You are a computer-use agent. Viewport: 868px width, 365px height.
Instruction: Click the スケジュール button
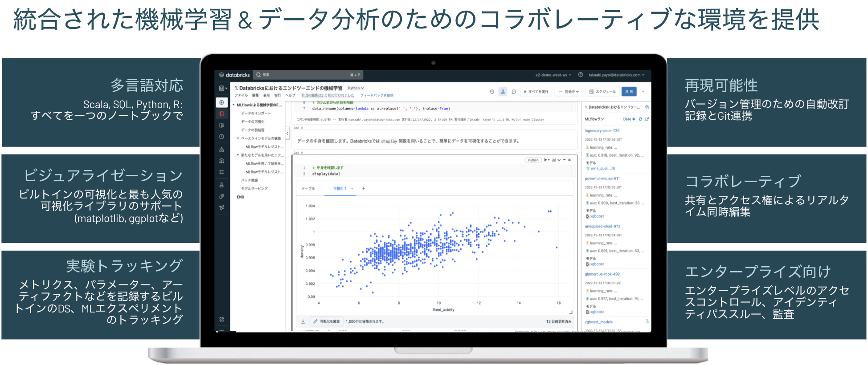(x=602, y=92)
